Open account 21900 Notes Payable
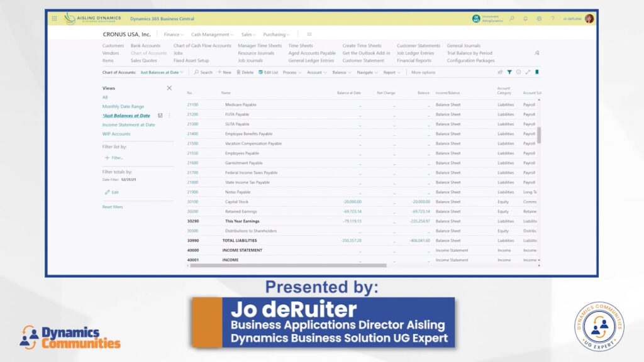The image size is (644, 362). pyautogui.click(x=192, y=192)
